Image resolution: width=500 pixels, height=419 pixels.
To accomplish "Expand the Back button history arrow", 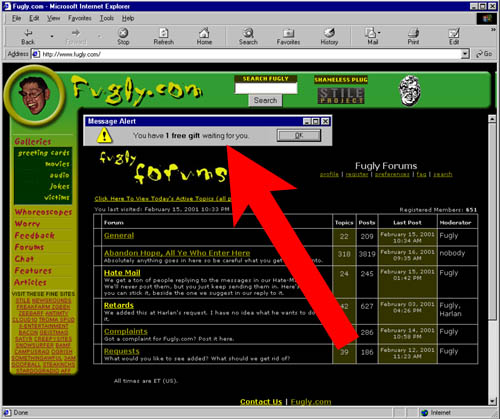I will (x=52, y=36).
